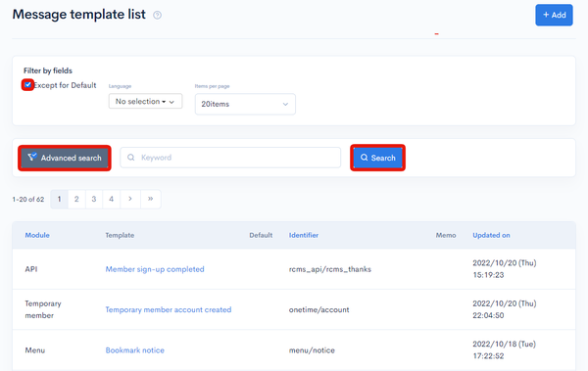This screenshot has height=371, width=588.
Task: Sort by the Module column header
Action: click(x=37, y=235)
